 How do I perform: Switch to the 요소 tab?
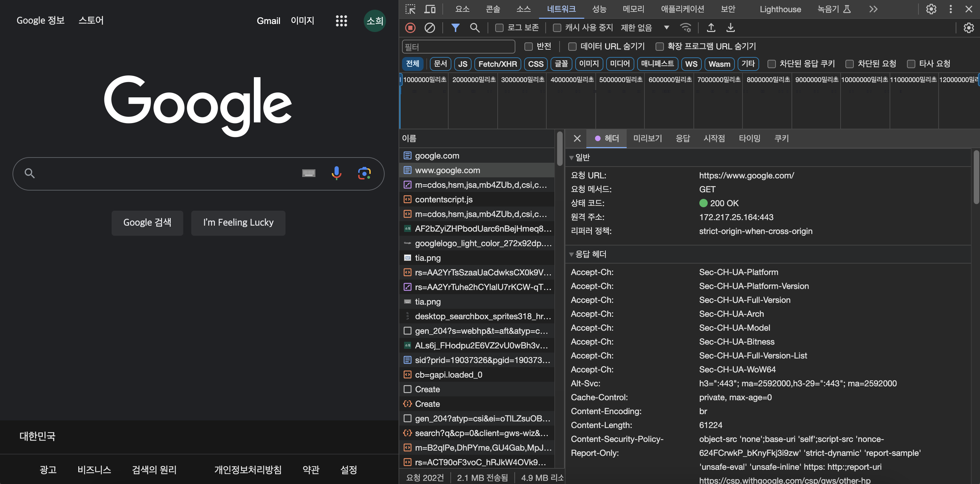point(462,9)
